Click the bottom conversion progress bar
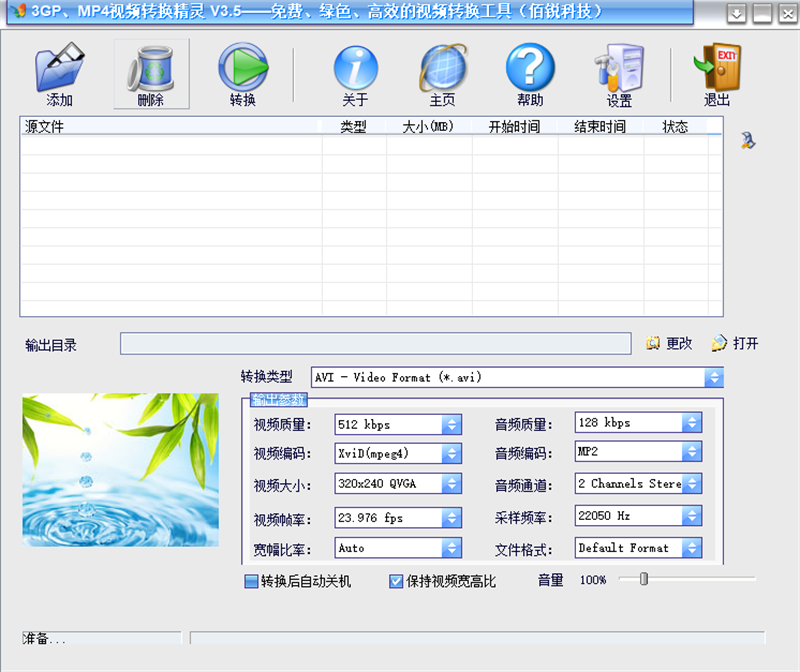800x672 pixels. [478, 638]
